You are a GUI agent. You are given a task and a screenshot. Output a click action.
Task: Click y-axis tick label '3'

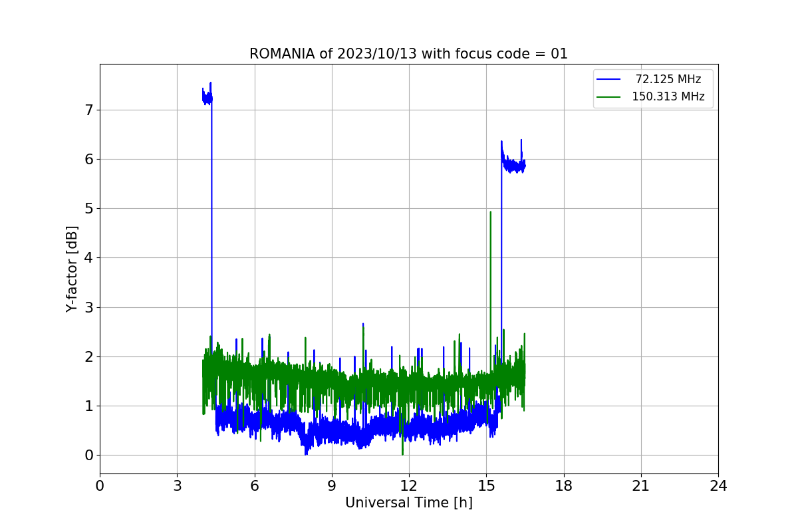[x=88, y=307]
